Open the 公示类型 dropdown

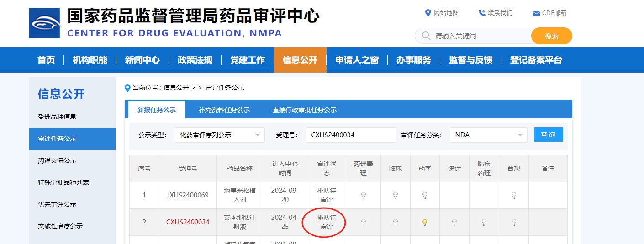point(220,135)
